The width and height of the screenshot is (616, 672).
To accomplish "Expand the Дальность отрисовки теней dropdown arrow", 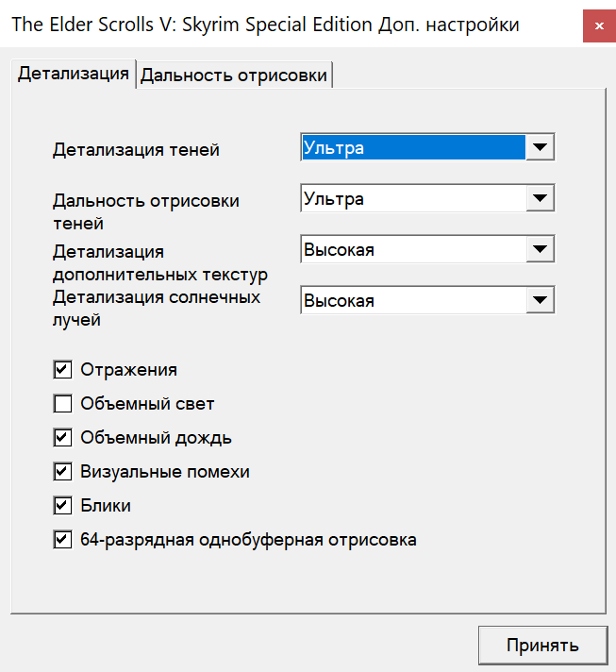I will click(540, 199).
